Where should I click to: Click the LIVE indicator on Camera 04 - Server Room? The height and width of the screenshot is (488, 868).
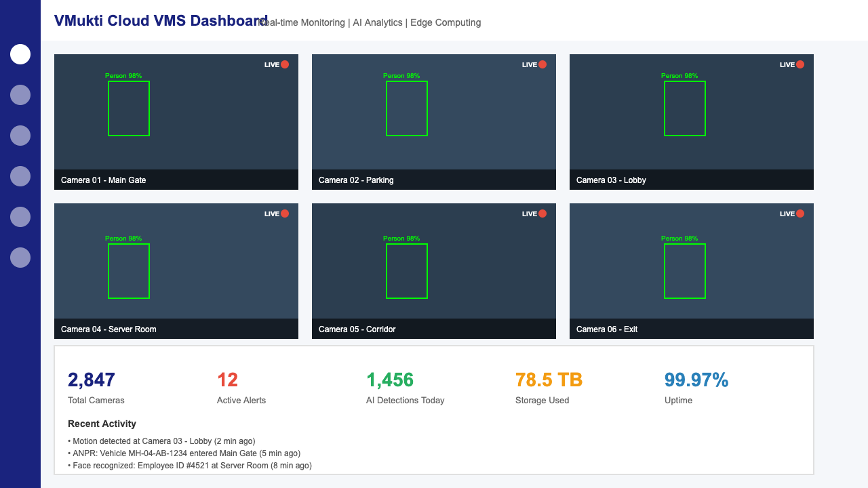point(277,213)
